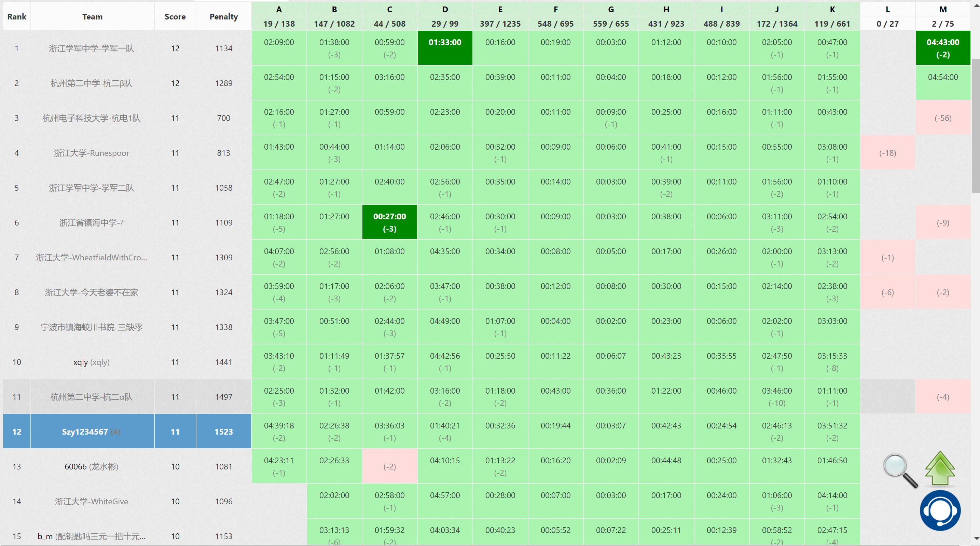Click the scroll down arrow at bottom right
The image size is (980, 546).
976,538
